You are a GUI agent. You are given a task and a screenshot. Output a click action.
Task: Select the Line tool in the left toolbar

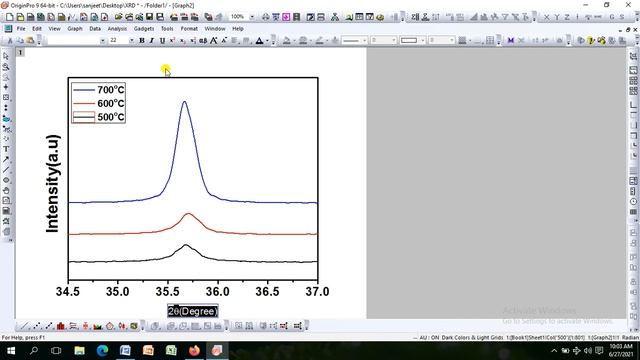[x=6, y=170]
